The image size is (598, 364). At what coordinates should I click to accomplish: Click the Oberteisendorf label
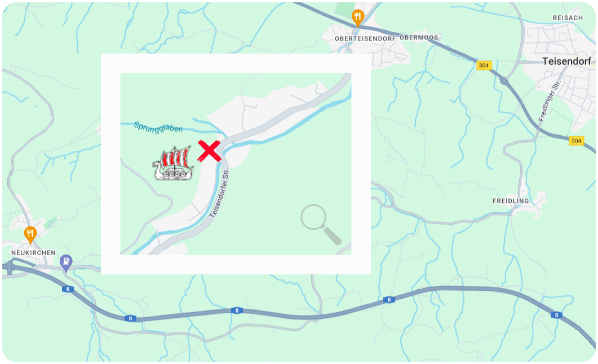(365, 38)
